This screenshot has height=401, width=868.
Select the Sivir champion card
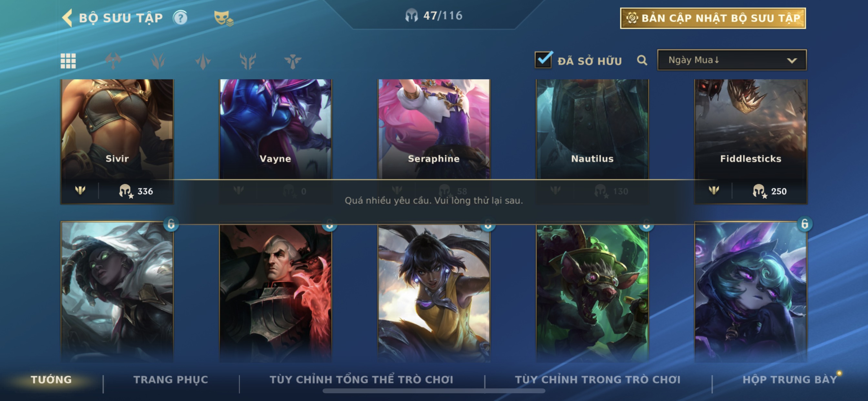pos(117,141)
